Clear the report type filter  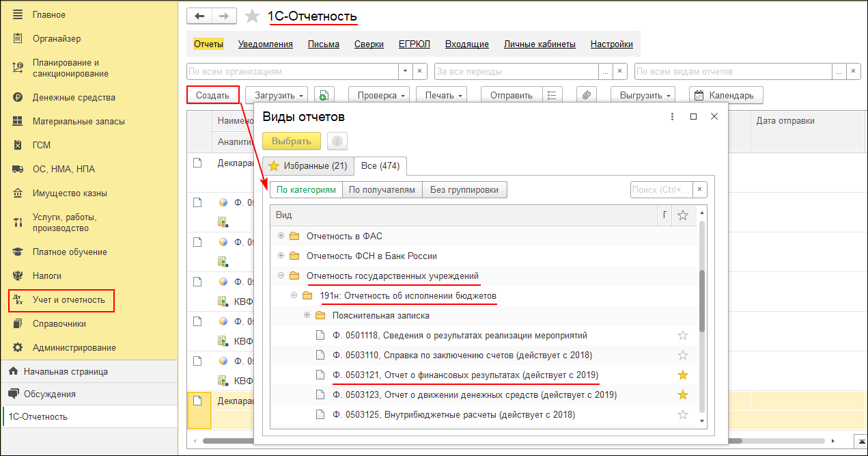853,71
